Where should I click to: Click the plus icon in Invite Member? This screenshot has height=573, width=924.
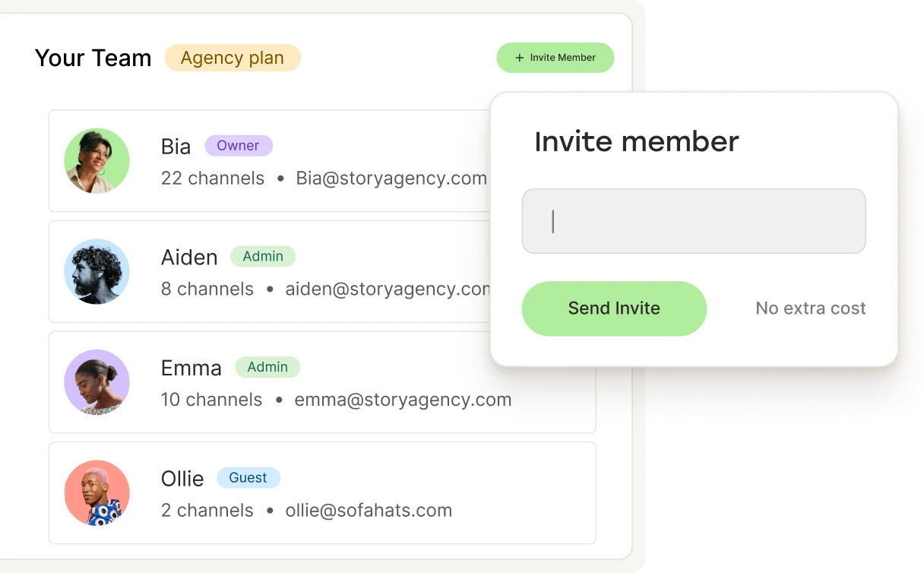pos(520,58)
